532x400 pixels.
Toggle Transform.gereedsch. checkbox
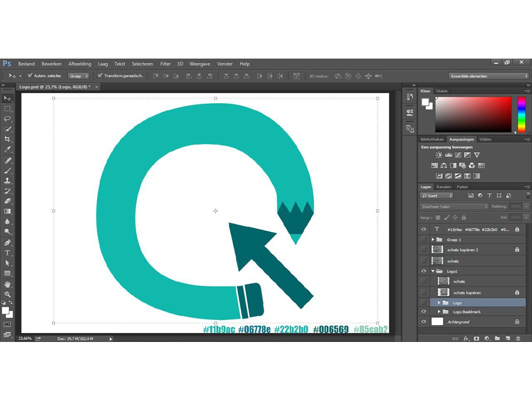coord(100,76)
